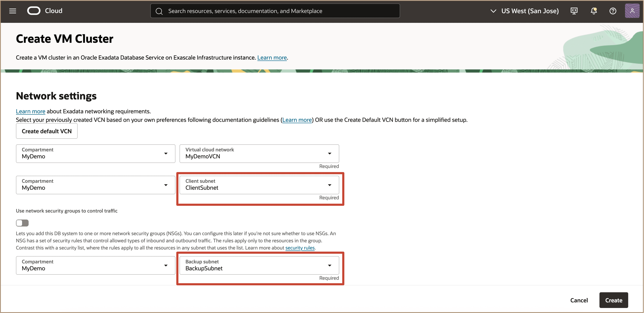Open the first Compartment dropdown
644x313 pixels.
click(166, 153)
